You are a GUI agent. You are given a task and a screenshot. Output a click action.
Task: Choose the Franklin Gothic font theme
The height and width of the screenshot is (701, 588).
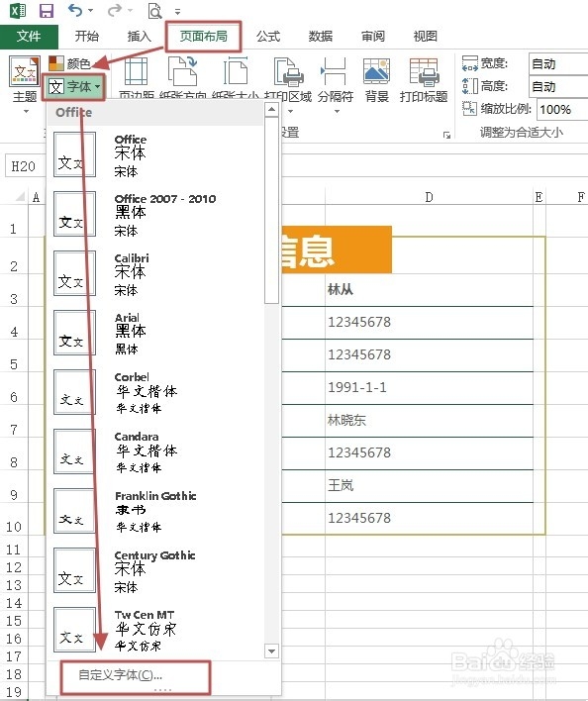[x=156, y=512]
